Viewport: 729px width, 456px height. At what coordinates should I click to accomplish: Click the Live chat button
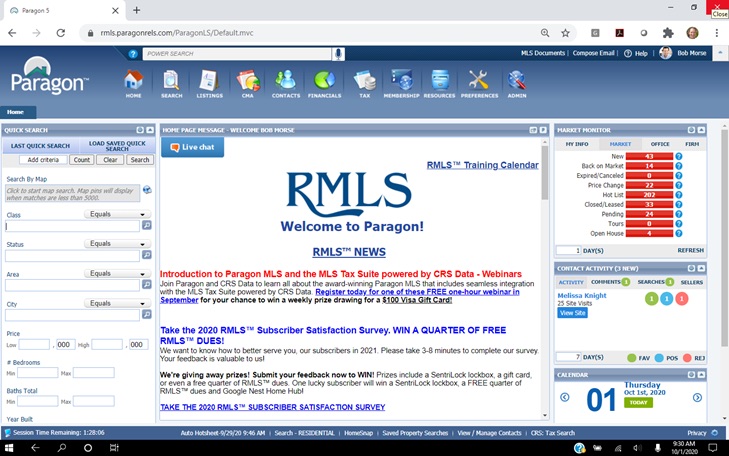[x=192, y=147]
